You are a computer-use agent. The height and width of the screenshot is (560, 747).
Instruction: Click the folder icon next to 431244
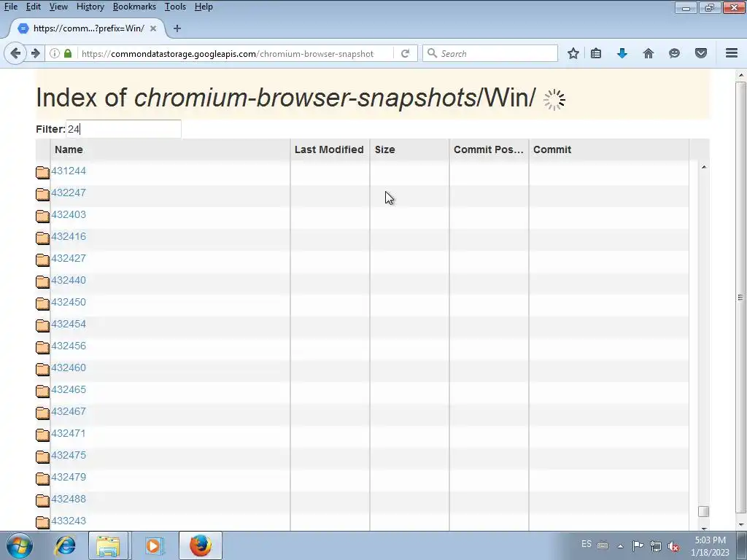(43, 172)
